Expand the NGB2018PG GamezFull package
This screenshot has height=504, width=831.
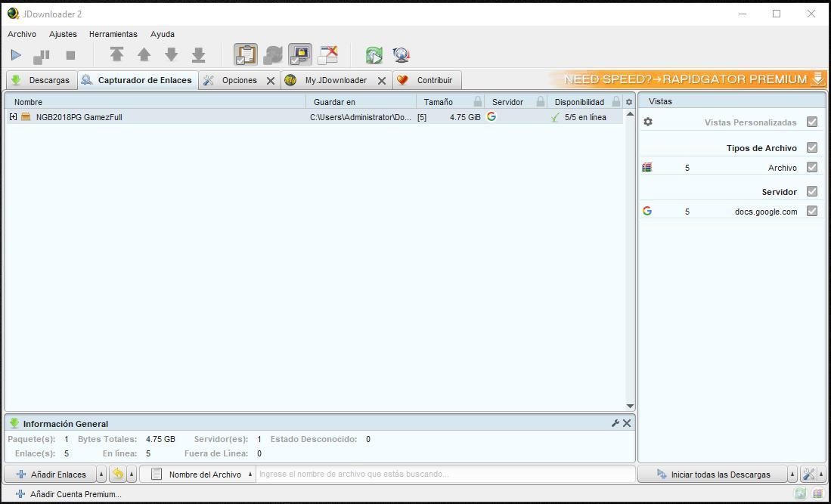point(14,116)
